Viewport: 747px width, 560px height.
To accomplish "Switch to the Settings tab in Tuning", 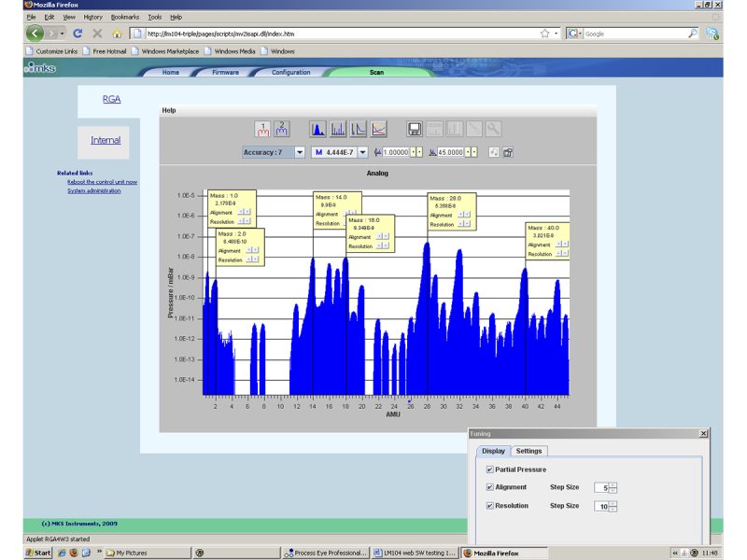I will pos(529,451).
